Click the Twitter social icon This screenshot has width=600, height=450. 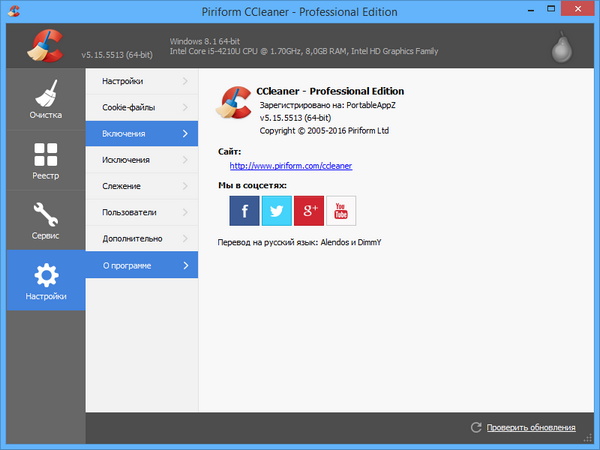[x=277, y=211]
